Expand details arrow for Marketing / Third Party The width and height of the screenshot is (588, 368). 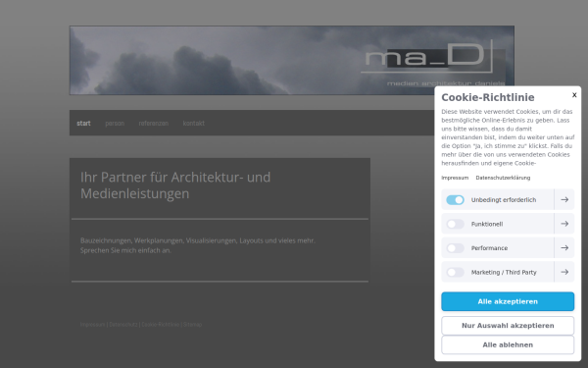(564, 272)
